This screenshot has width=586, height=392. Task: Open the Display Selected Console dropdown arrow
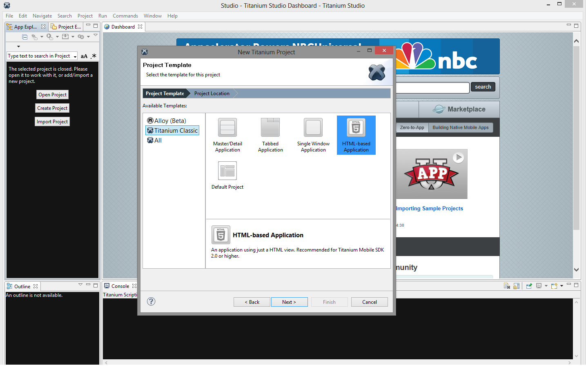546,286
